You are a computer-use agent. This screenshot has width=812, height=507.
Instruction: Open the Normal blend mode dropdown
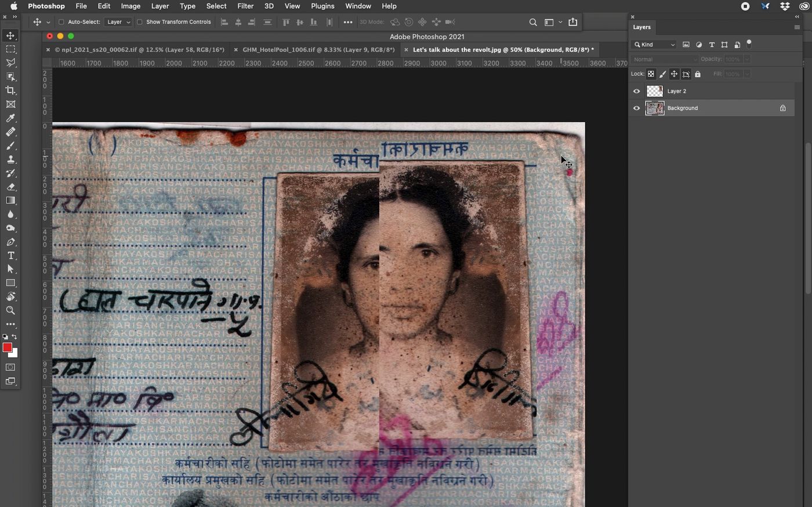coord(665,59)
